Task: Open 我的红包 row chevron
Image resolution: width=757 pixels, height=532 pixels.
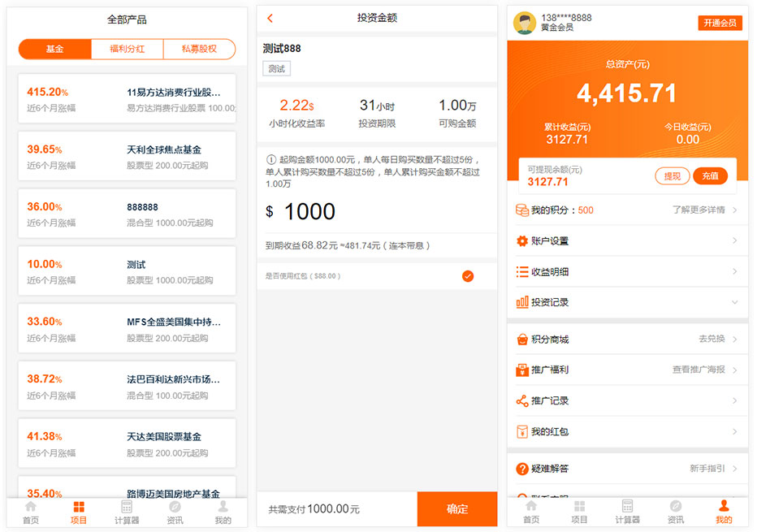Action: coord(735,431)
